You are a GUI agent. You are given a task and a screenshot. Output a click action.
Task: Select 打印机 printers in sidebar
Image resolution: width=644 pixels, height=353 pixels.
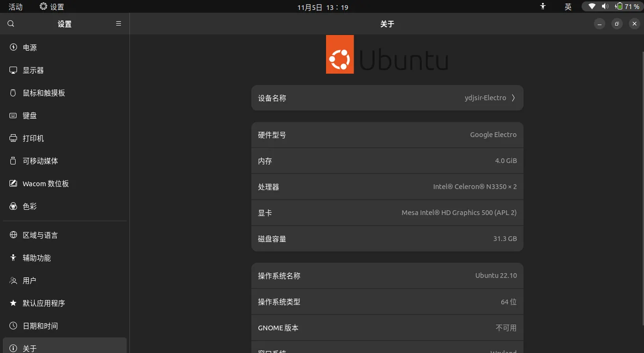(x=33, y=138)
